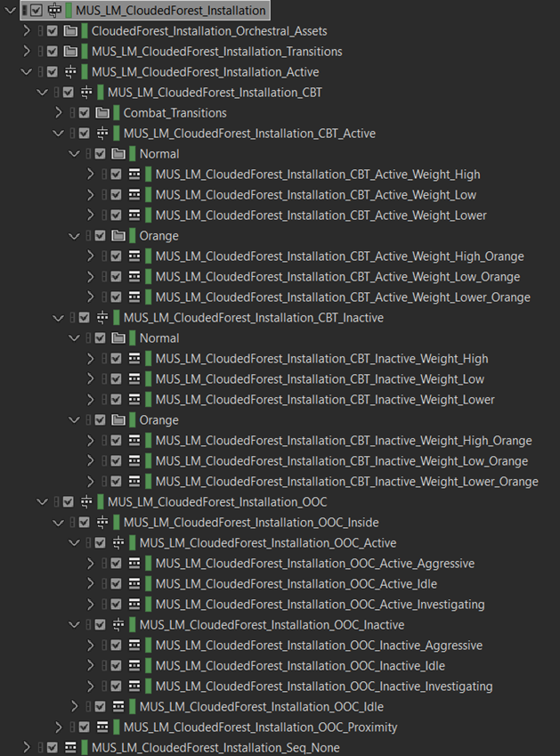The width and height of the screenshot is (560, 756).
Task: Click the switch container icon of MUS_LM_CloudedForest_Installation_OOC_Inside
Action: pos(102,523)
